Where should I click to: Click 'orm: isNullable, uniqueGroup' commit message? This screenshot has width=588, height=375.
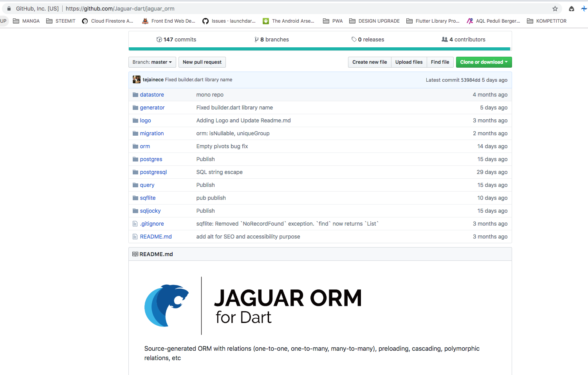coord(233,133)
